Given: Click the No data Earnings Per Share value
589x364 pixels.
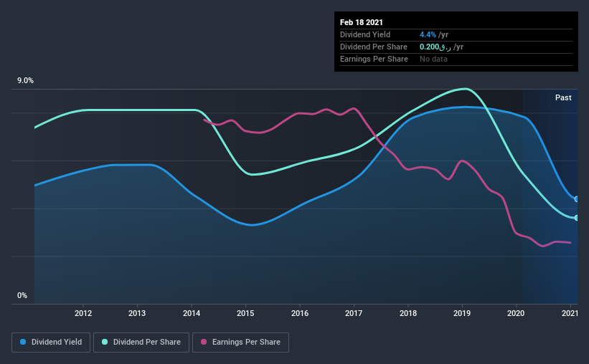Looking at the screenshot, I should click(433, 59).
